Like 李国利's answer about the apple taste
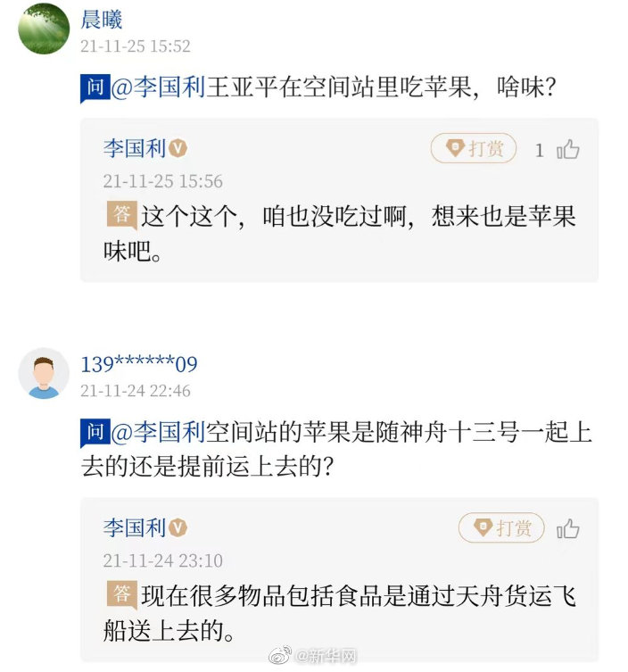628x672 pixels. click(568, 150)
